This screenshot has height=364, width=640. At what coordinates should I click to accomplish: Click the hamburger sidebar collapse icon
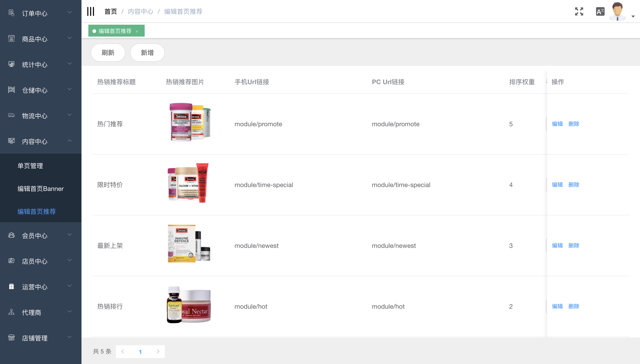(x=91, y=11)
